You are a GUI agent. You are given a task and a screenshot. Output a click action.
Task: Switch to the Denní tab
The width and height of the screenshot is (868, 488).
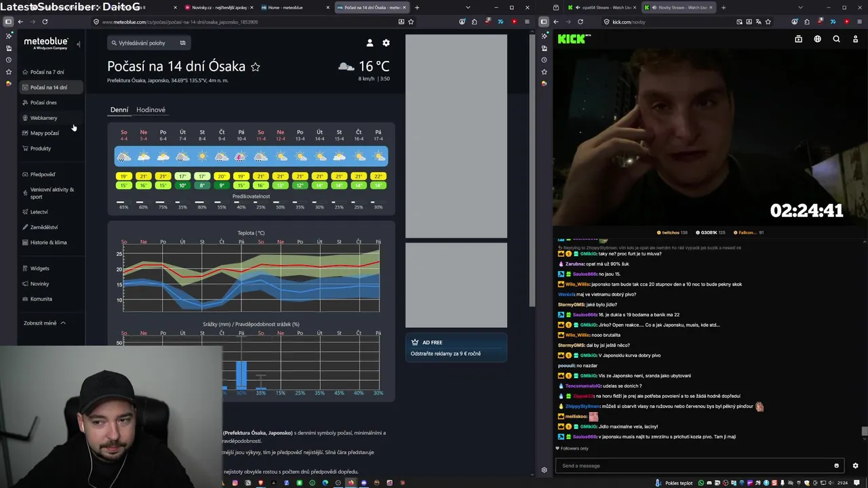(x=119, y=110)
